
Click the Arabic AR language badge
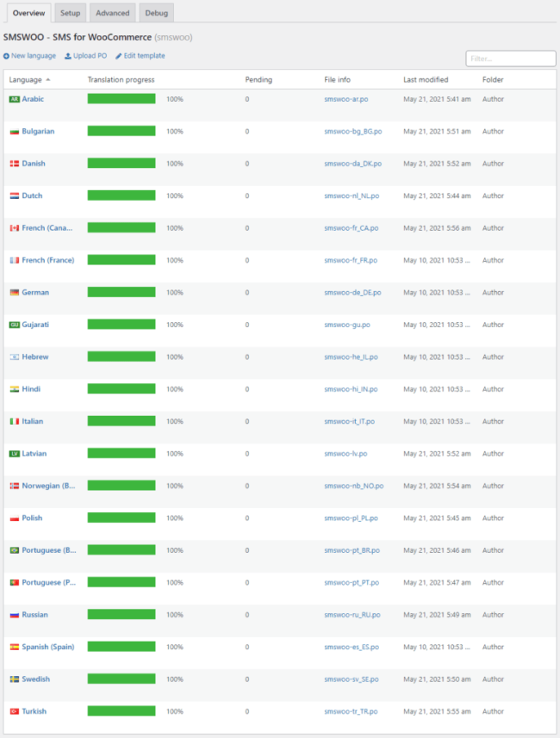point(14,99)
